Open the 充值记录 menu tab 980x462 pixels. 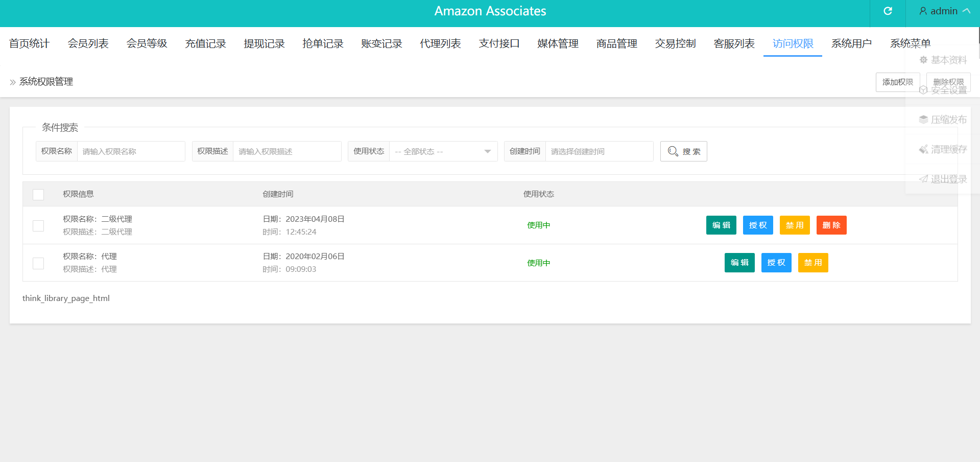(205, 43)
